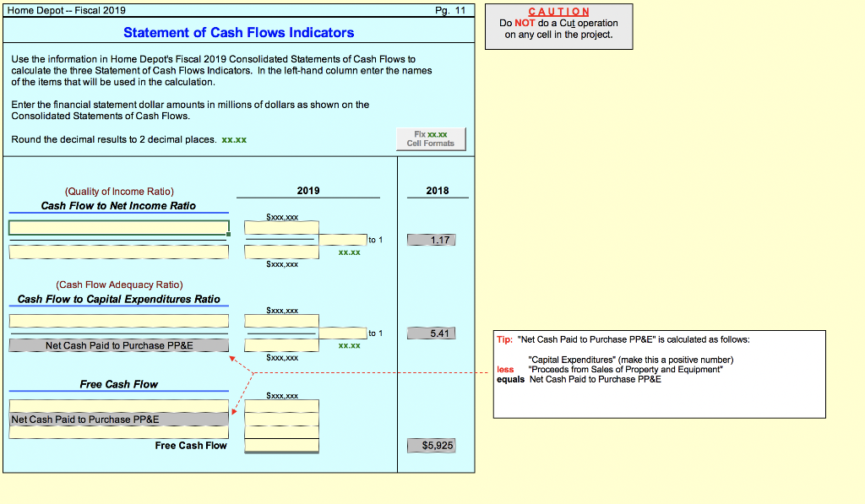Select the item name cell above Net Cash Paid row

click(x=118, y=321)
